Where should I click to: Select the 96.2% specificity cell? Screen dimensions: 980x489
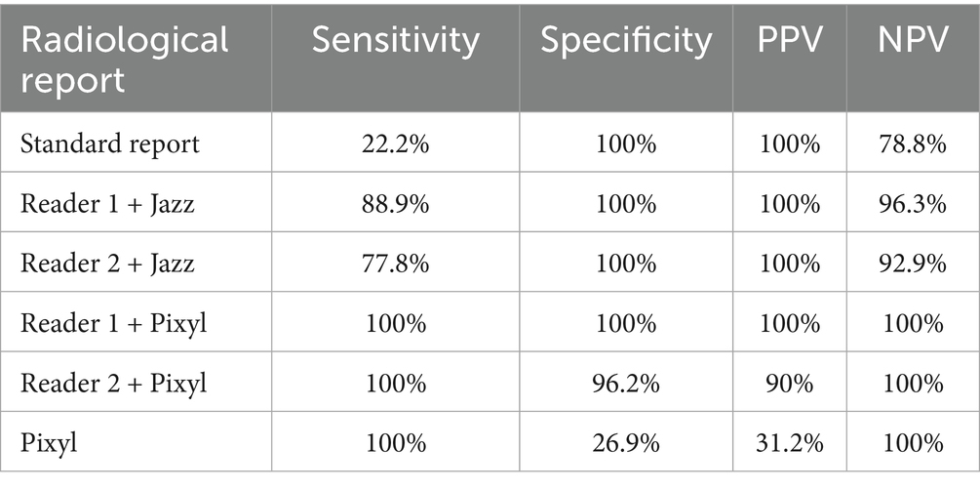point(627,384)
